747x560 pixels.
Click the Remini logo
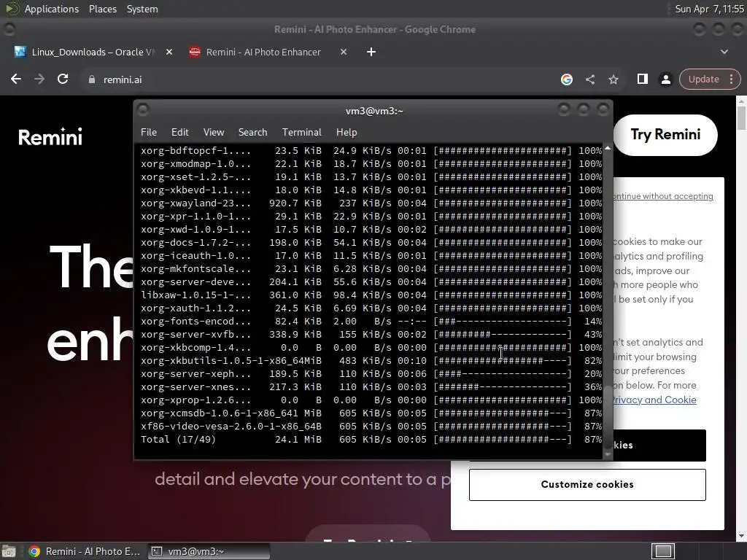click(x=50, y=136)
